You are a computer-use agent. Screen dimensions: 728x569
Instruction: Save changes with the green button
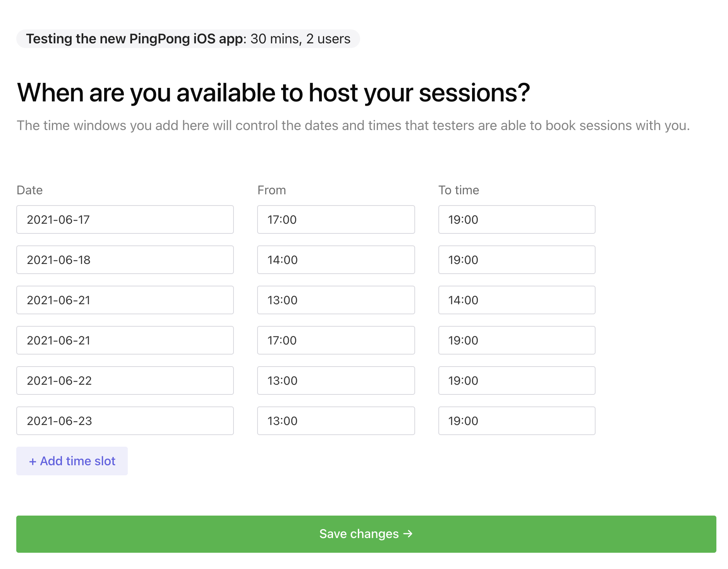366,534
